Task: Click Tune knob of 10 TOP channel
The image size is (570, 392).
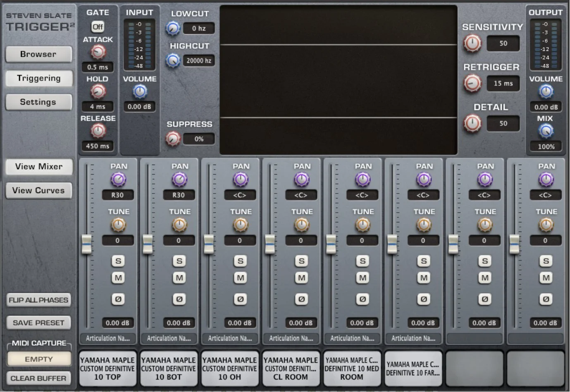Action: (x=118, y=225)
